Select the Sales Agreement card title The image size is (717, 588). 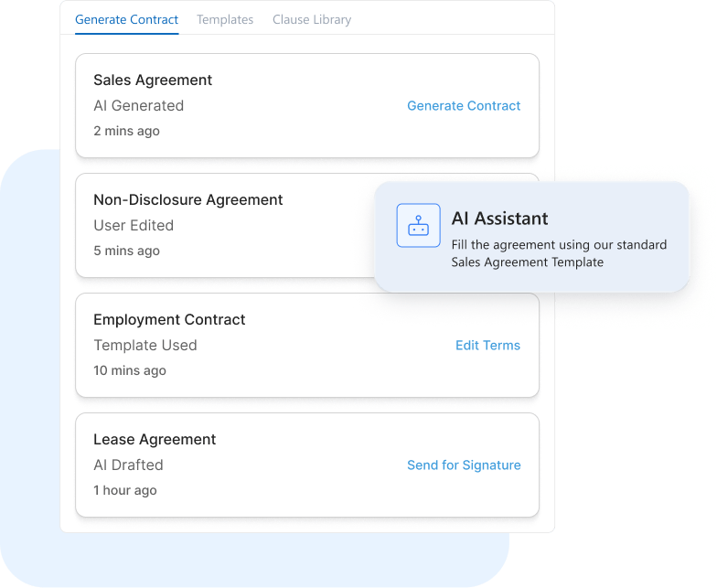(153, 80)
